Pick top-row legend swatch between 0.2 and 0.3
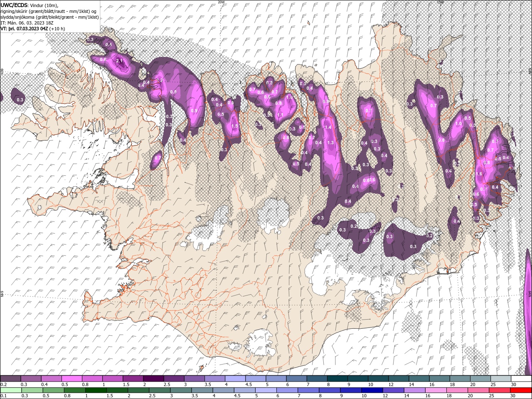 click(x=11, y=379)
